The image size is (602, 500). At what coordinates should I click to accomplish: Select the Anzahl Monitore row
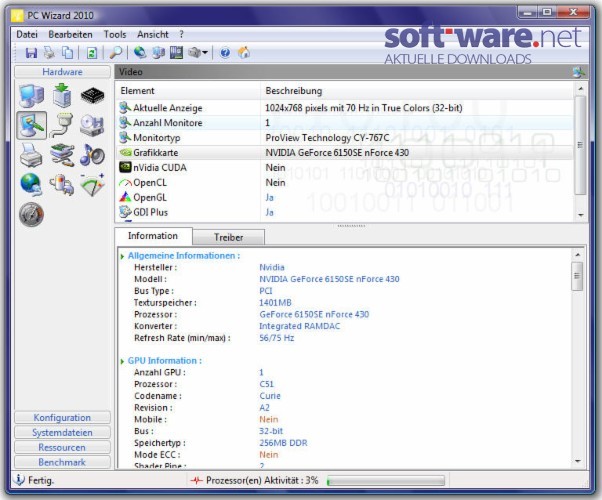click(344, 123)
